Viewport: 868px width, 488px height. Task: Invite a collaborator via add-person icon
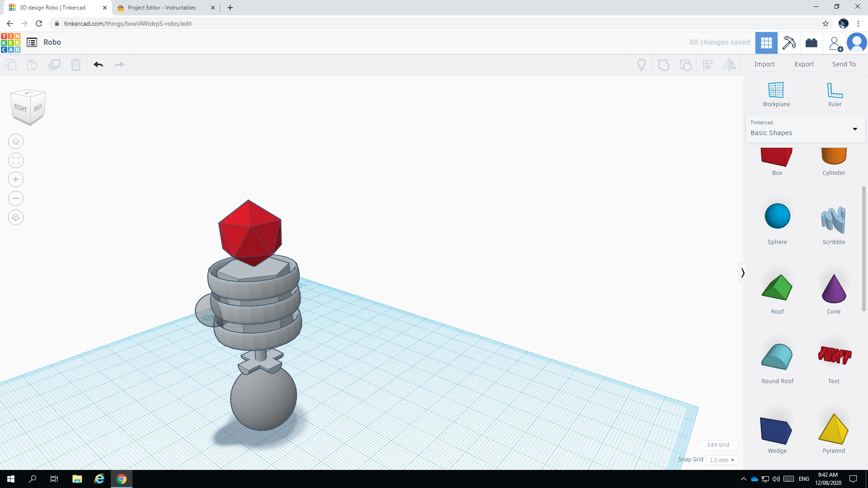coord(835,43)
